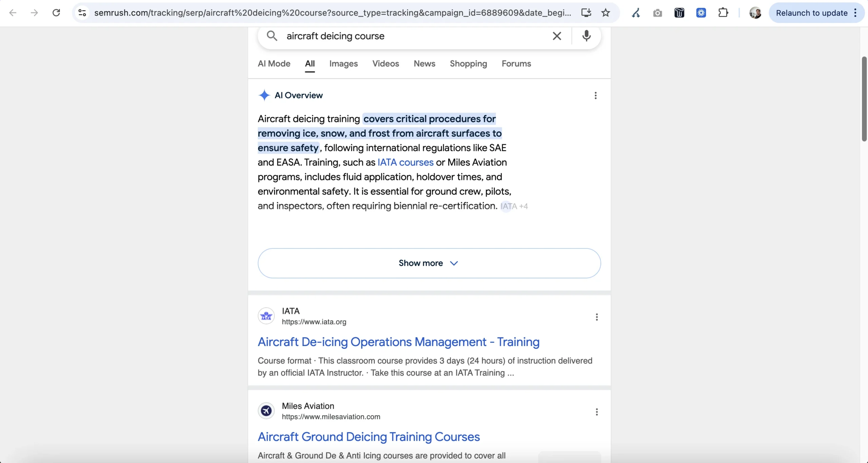Screen dimensions: 868x463
Task: Open Miles Aviation result three-dot menu
Action: 597,412
